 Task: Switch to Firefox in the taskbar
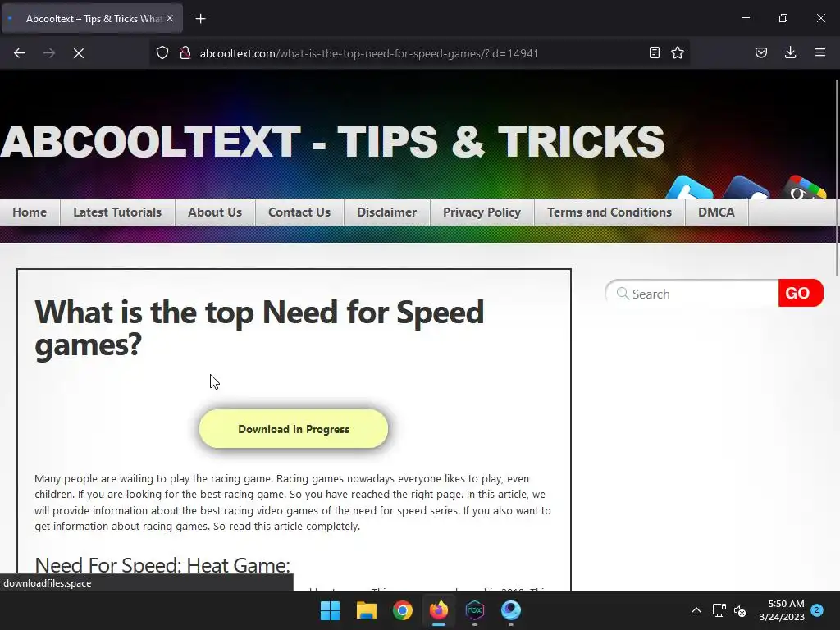click(439, 610)
